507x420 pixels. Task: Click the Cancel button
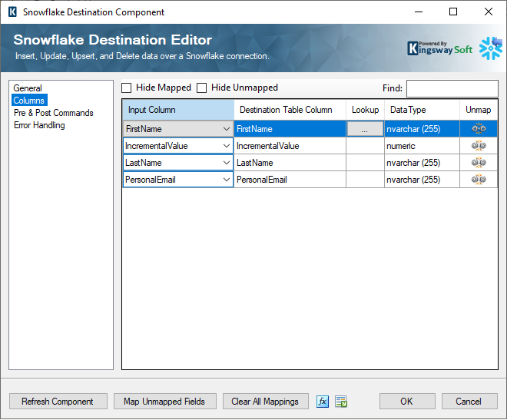click(x=469, y=402)
